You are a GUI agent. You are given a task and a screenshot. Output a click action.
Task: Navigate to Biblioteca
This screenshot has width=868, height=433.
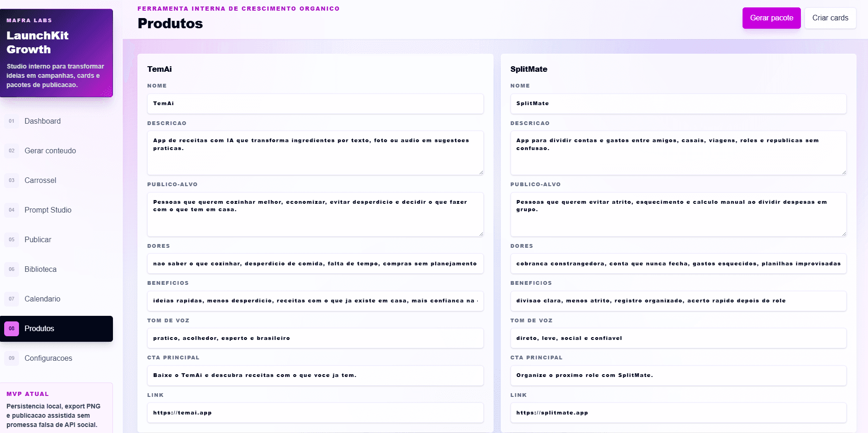pyautogui.click(x=56, y=270)
